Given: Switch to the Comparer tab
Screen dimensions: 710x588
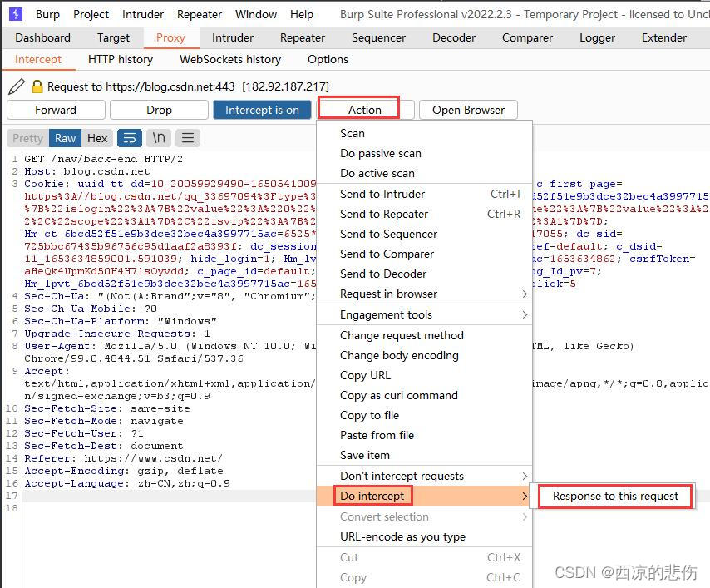Looking at the screenshot, I should 528,37.
